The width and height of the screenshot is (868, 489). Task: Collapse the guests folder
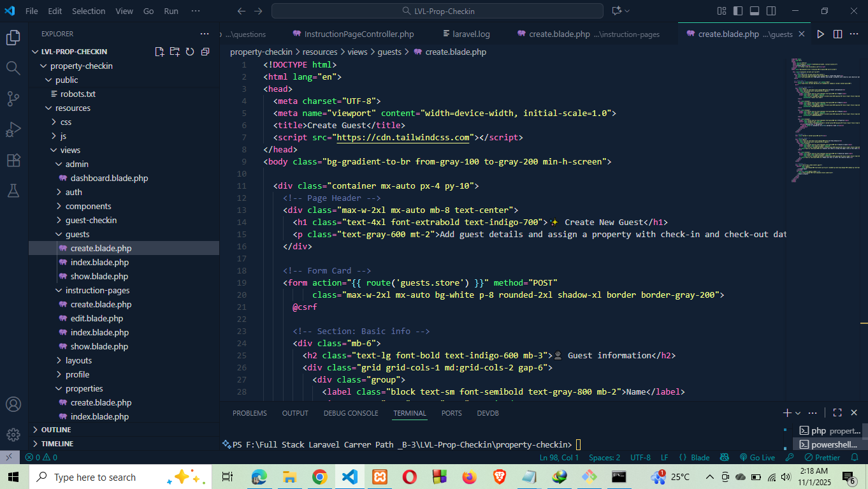pos(77,234)
